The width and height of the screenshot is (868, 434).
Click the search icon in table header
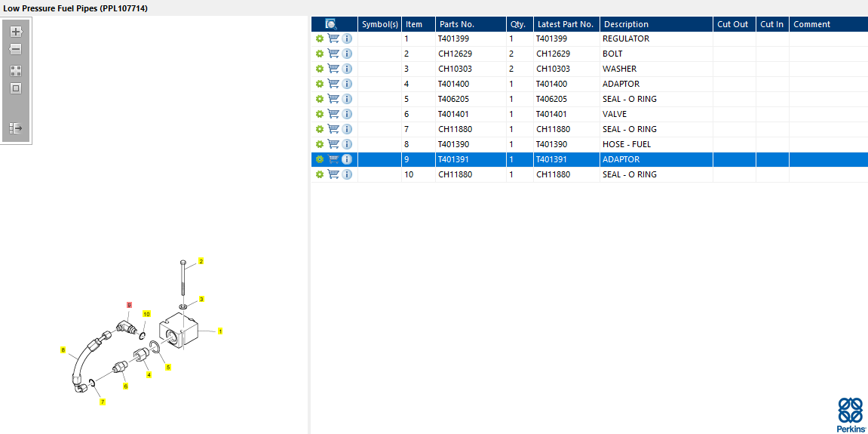[x=331, y=24]
